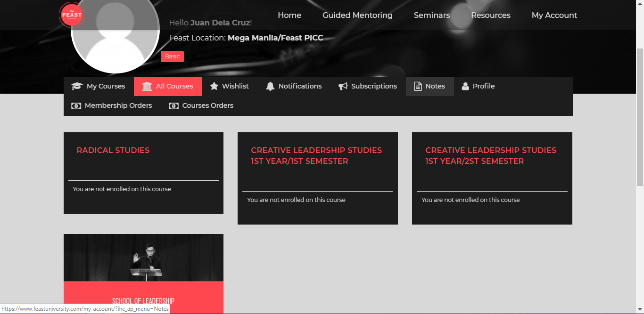Image resolution: width=644 pixels, height=314 pixels.
Task: Click the megaphone icon beside Subscriptions
Action: coord(343,86)
